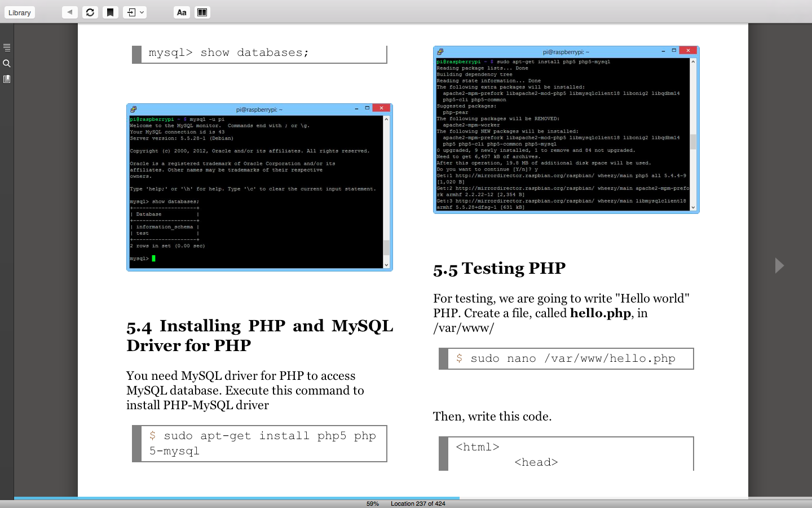This screenshot has width=812, height=508.
Task: Toggle the two-column page layout
Action: (202, 12)
